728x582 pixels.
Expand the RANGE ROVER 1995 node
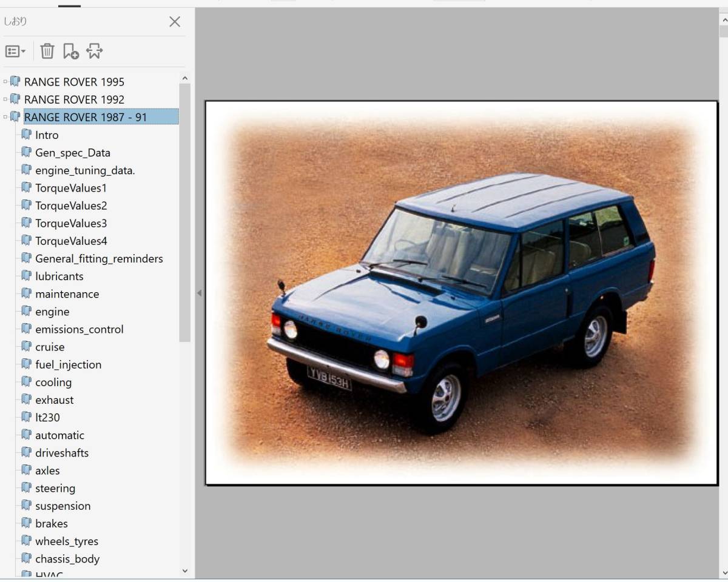point(5,82)
